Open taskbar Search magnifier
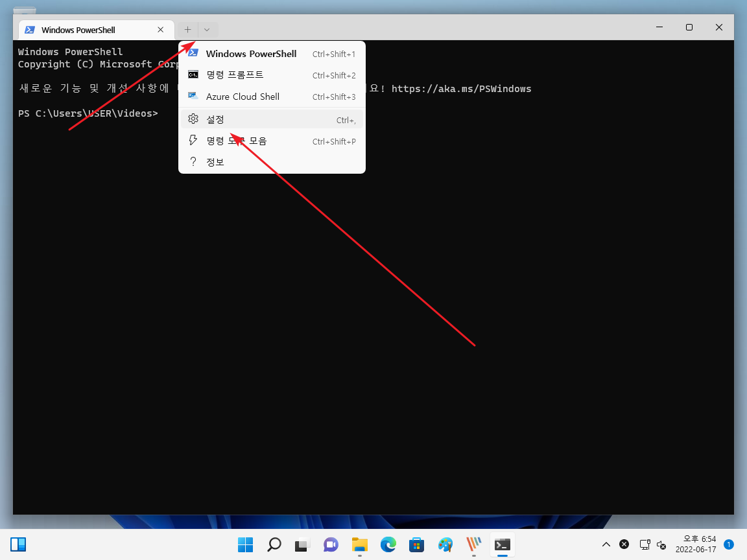747x560 pixels. 274,544
